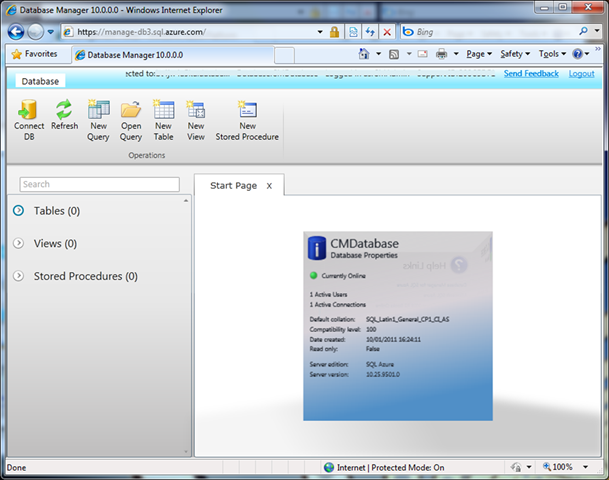Select the Database Manager 10.0.0.0 browser tab
The height and width of the screenshot is (480, 609).
click(x=173, y=55)
